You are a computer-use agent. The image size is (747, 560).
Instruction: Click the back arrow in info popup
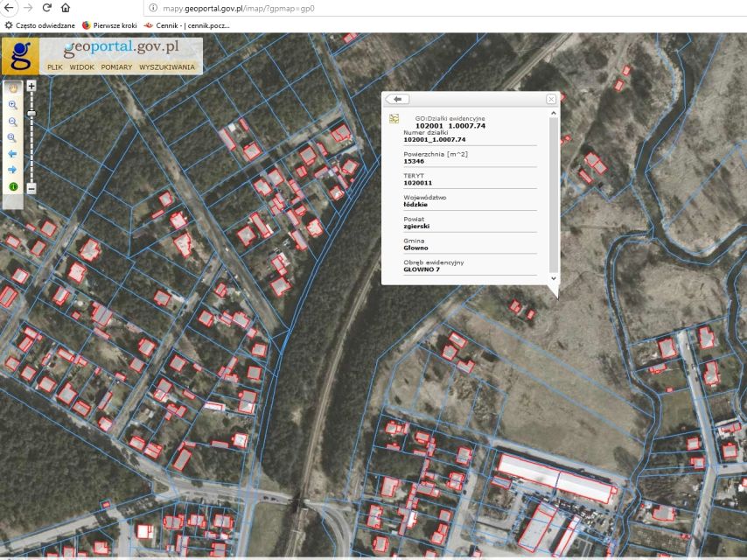click(x=397, y=99)
